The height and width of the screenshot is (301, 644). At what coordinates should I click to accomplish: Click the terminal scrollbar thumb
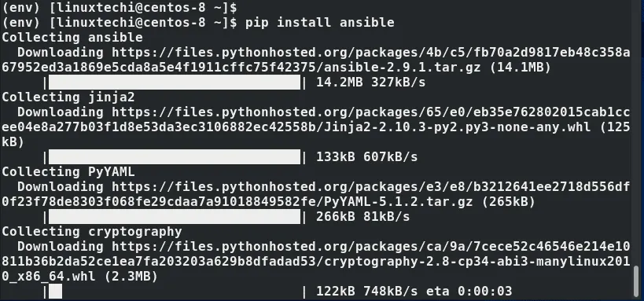point(637,281)
